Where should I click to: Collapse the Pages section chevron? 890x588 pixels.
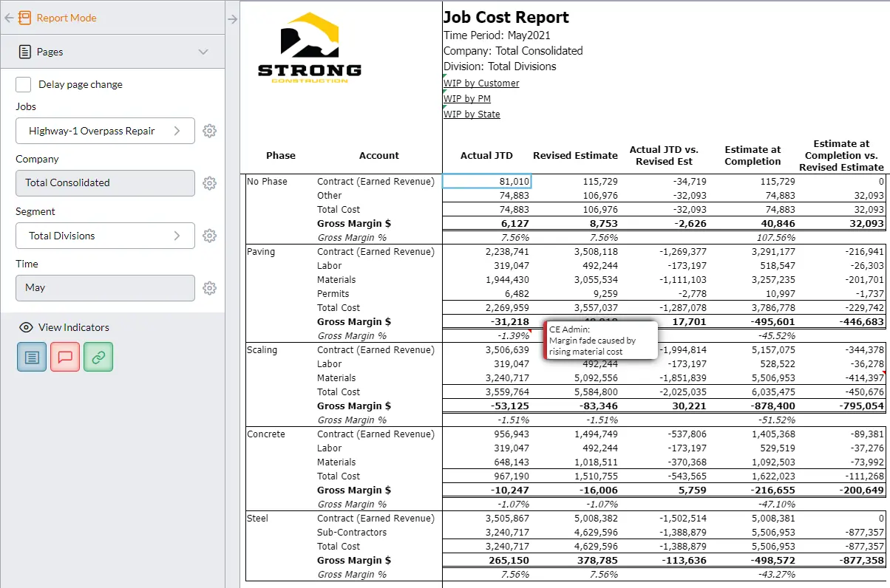[x=204, y=52]
